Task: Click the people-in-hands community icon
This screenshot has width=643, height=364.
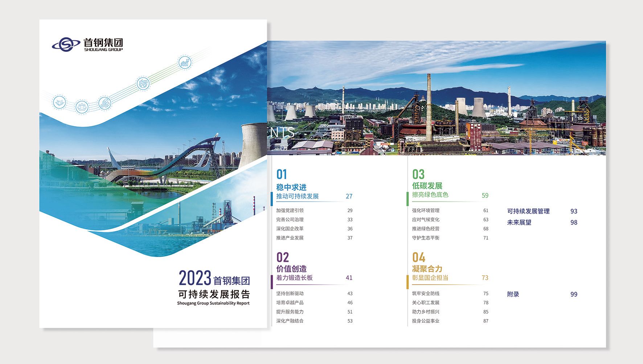Action: coord(82,107)
